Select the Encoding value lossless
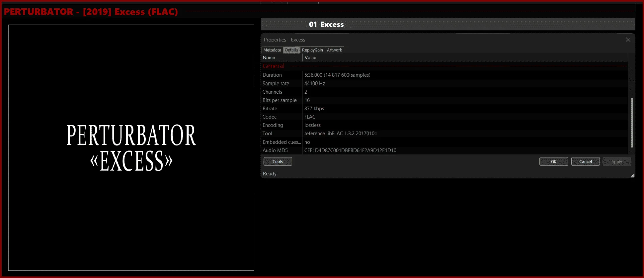The image size is (644, 278). tap(312, 125)
